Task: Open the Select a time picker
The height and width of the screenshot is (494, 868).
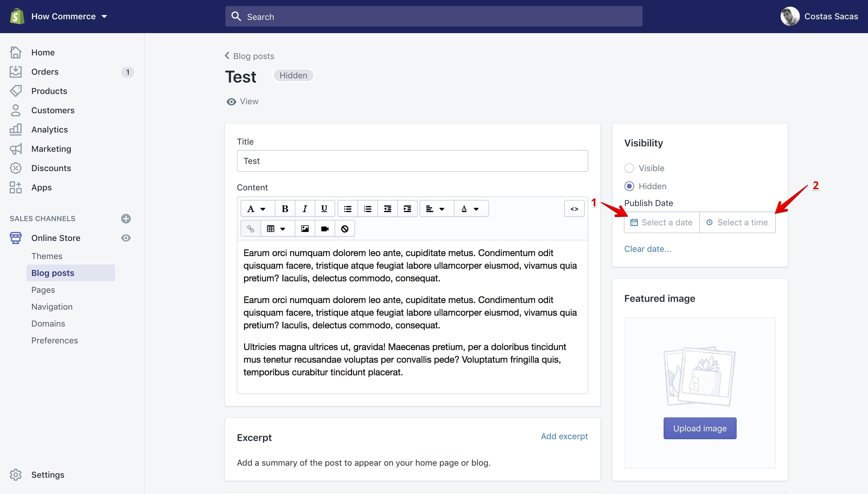Action: pyautogui.click(x=737, y=223)
